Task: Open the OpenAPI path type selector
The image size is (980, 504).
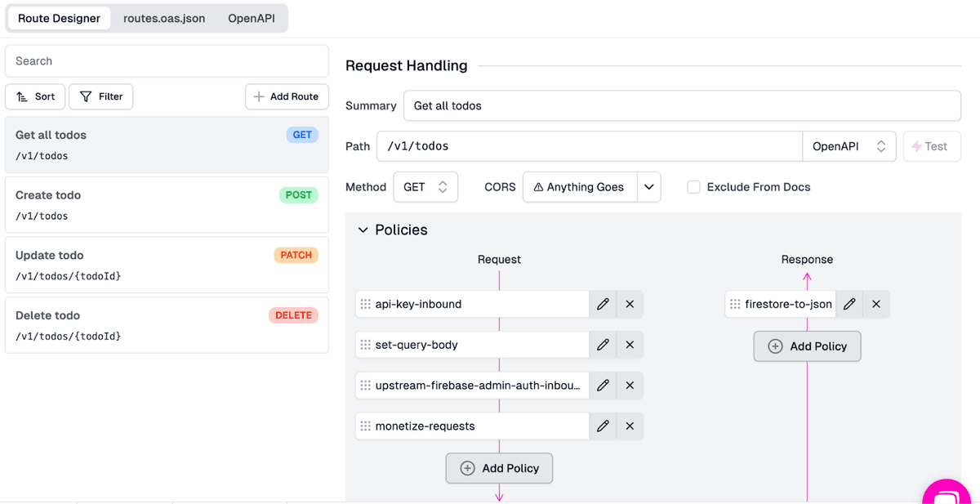Action: click(x=849, y=146)
